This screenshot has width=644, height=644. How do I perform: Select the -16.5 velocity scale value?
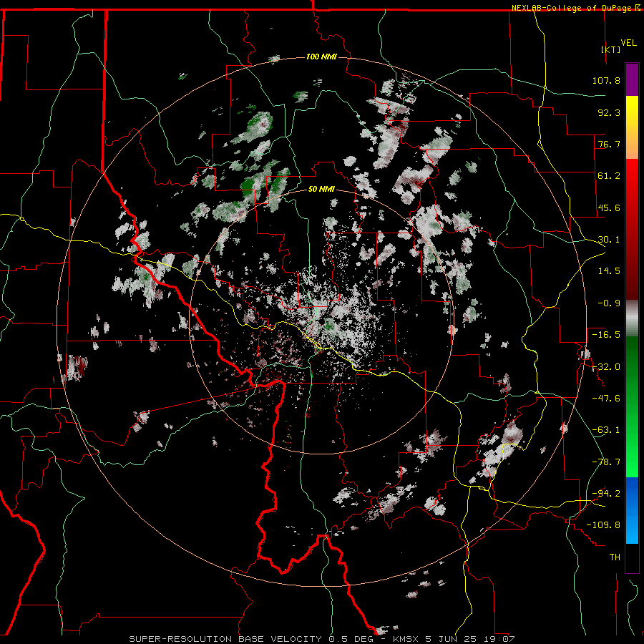pyautogui.click(x=606, y=335)
